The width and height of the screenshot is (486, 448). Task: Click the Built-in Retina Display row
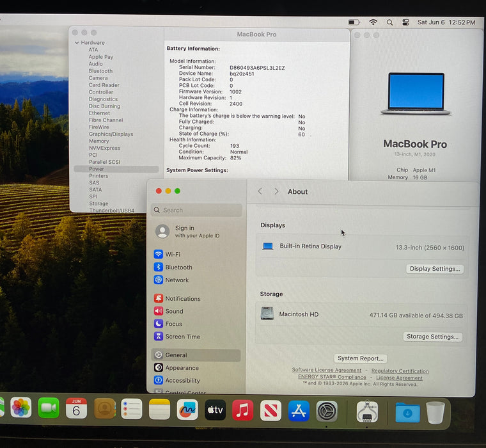tap(362, 247)
